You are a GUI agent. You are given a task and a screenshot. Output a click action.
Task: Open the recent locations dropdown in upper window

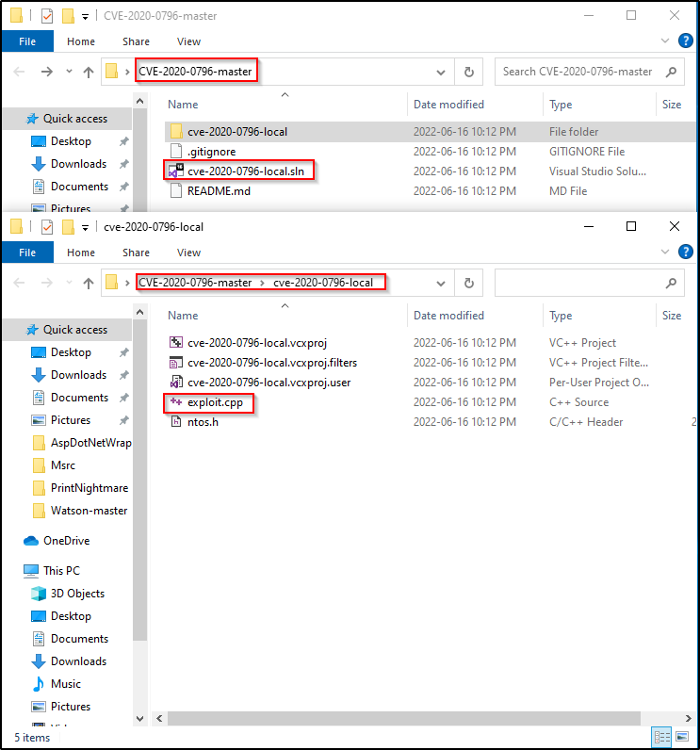(69, 72)
